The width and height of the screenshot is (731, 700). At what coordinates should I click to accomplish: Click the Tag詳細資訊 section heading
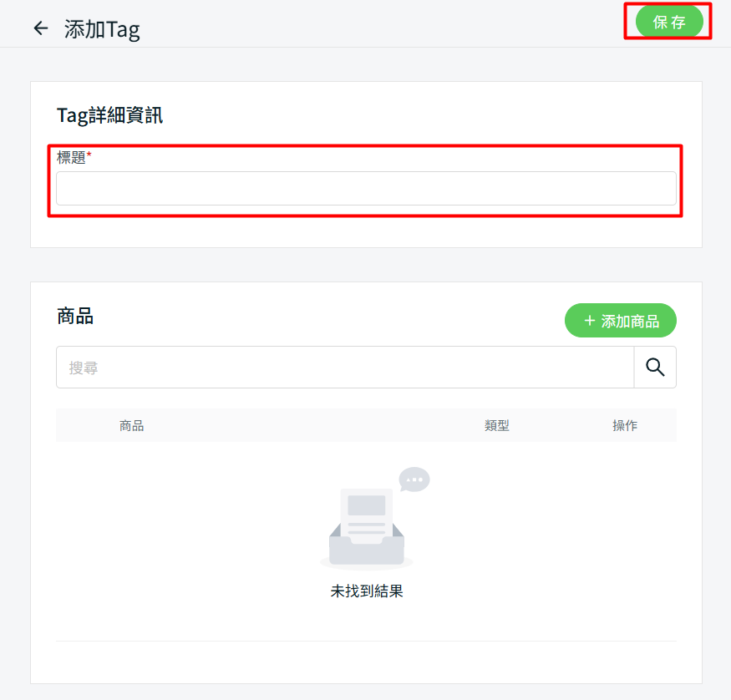pos(109,115)
